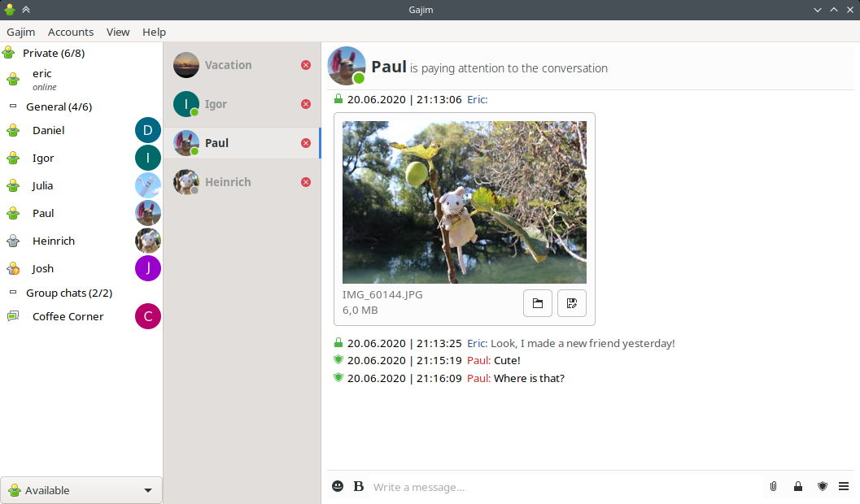This screenshot has width=860, height=504.
Task: Switch to the Heinrich chat tab
Action: [x=242, y=182]
